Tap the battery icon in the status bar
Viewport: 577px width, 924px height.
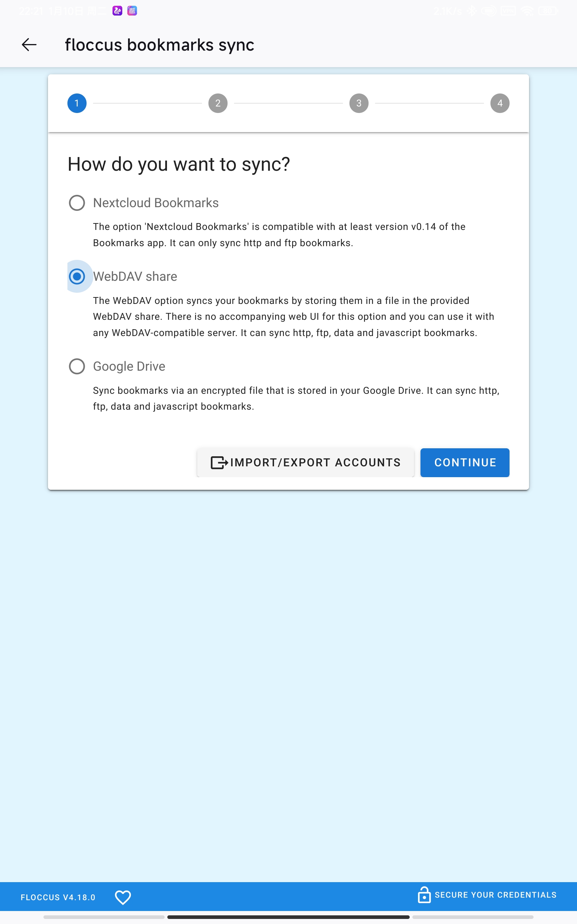tap(546, 10)
